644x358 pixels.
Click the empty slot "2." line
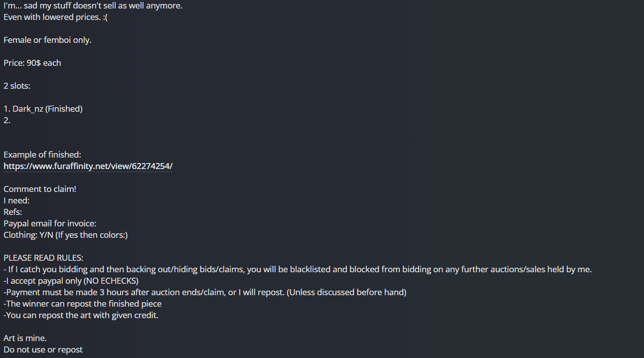[7, 120]
